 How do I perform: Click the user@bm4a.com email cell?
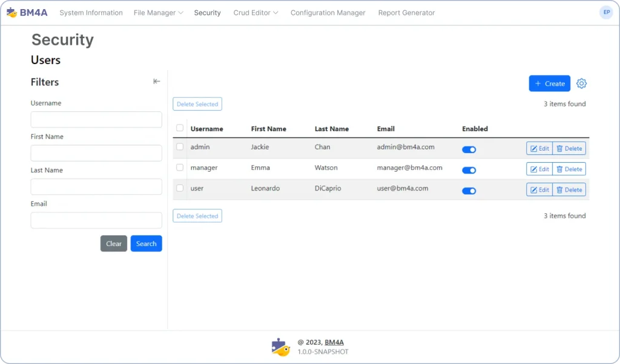click(403, 188)
